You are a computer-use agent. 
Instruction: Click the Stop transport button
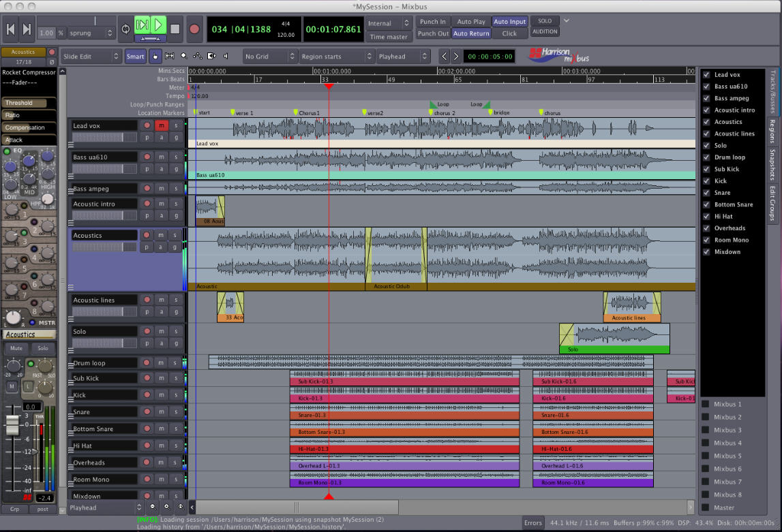coord(175,29)
